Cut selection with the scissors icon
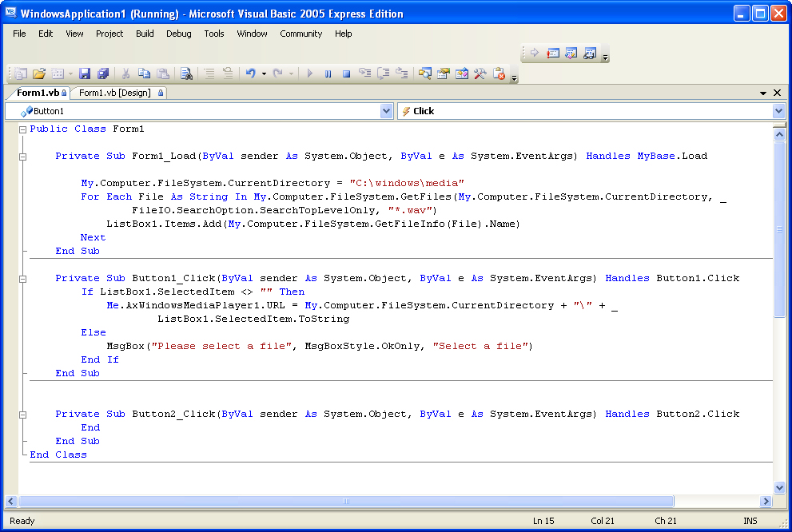The width and height of the screenshot is (792, 532). [125, 73]
